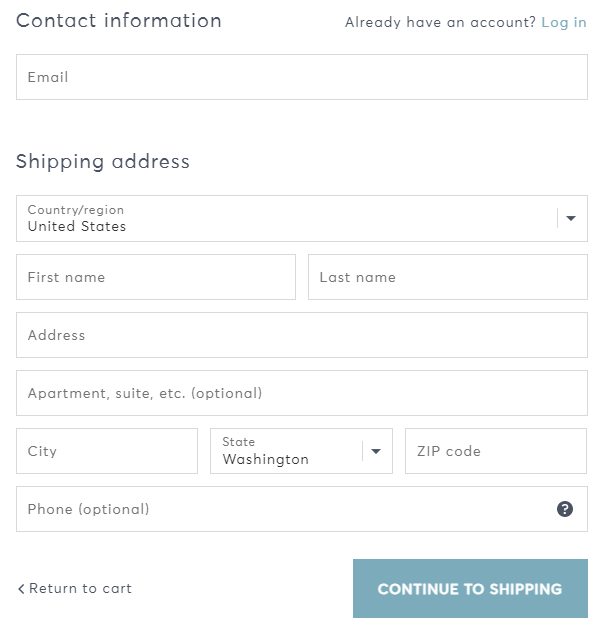Click the State dropdown arrow icon

pyautogui.click(x=376, y=451)
